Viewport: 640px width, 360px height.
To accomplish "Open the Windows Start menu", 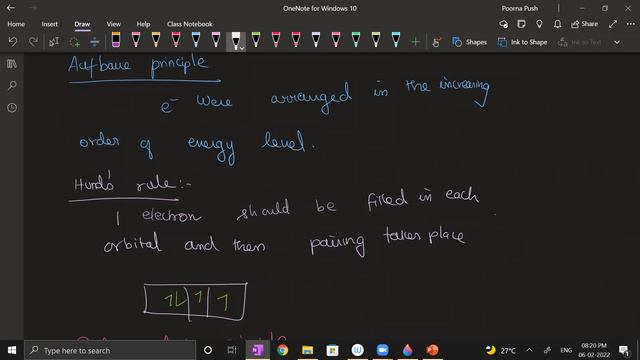I will pos(12,350).
